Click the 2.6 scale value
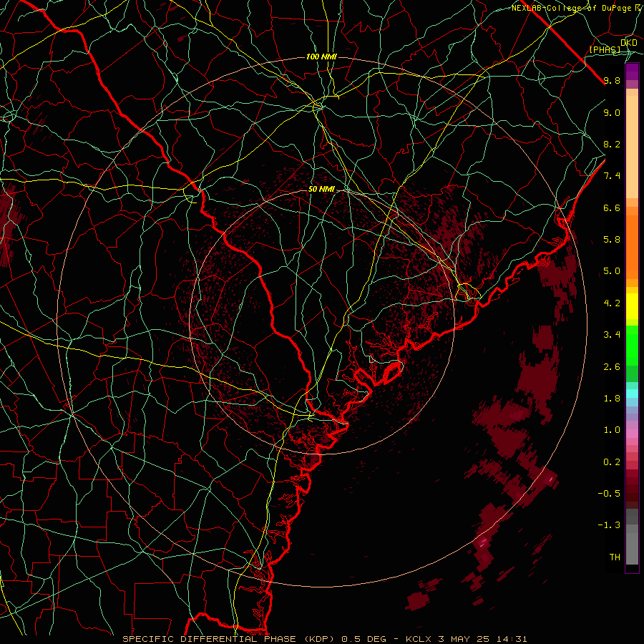 click(612, 367)
